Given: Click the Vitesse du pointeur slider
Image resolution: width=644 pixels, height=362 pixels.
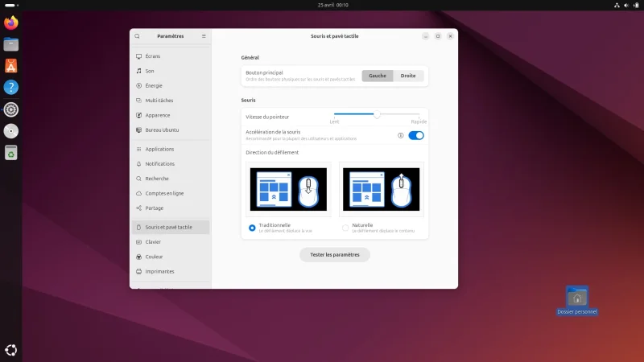Looking at the screenshot, I should click(x=377, y=114).
